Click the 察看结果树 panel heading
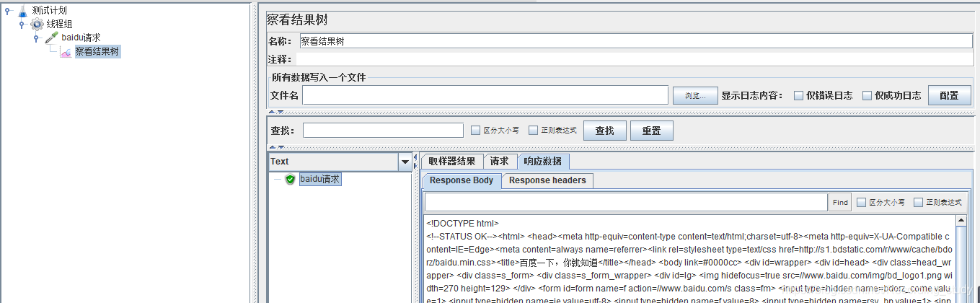The height and width of the screenshot is (303, 980). coord(297,20)
